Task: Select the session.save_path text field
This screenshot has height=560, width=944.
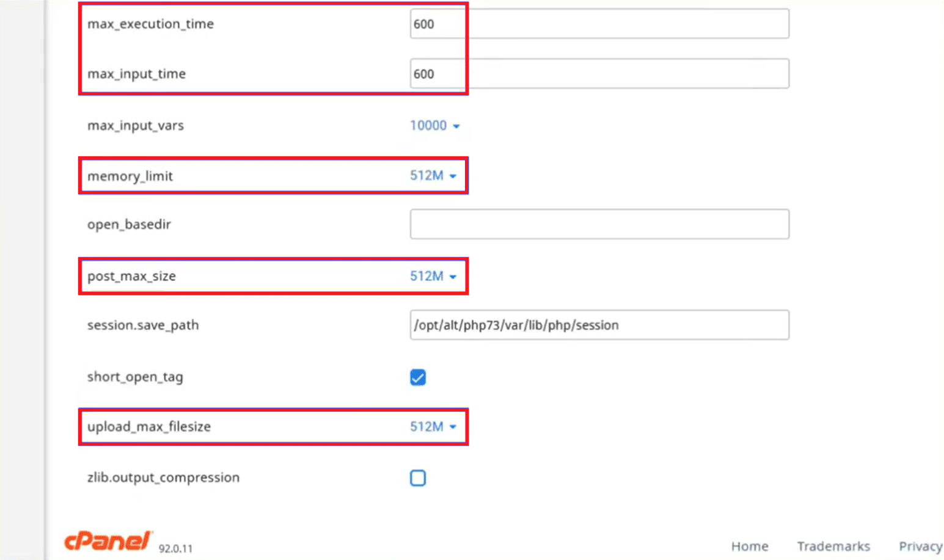Action: (599, 325)
